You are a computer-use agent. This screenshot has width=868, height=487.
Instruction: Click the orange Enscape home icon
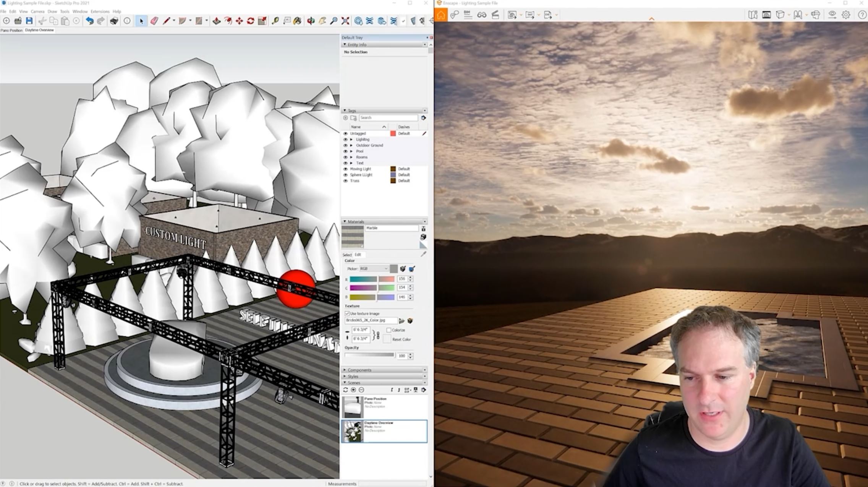pos(441,15)
